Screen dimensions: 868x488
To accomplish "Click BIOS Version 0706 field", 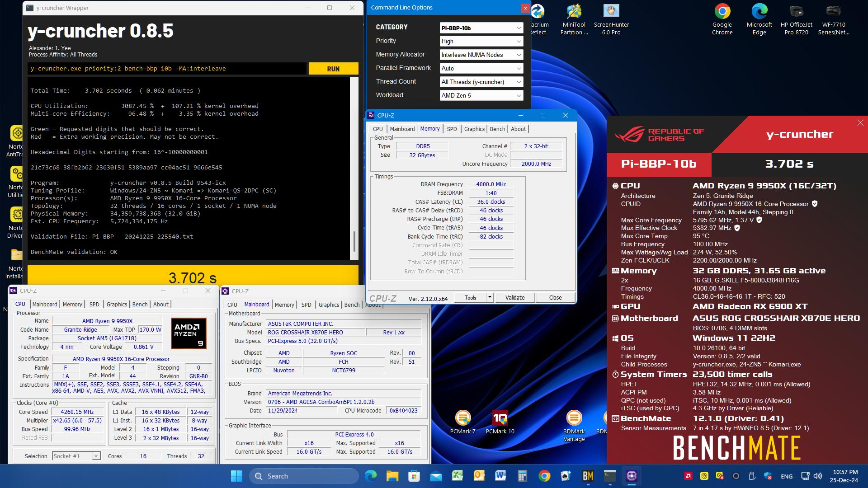I will coord(344,402).
